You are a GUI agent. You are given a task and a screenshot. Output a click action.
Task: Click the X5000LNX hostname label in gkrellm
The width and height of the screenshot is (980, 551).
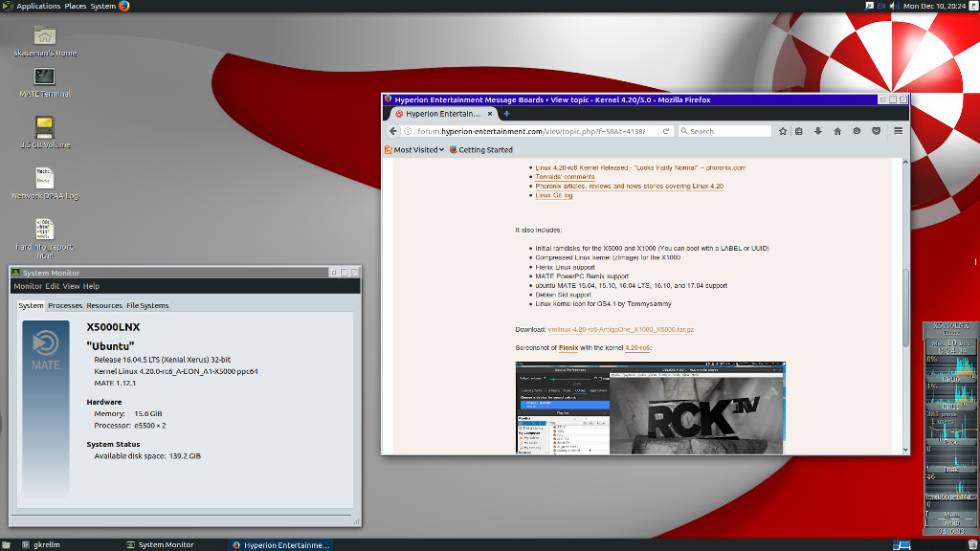coord(950,325)
